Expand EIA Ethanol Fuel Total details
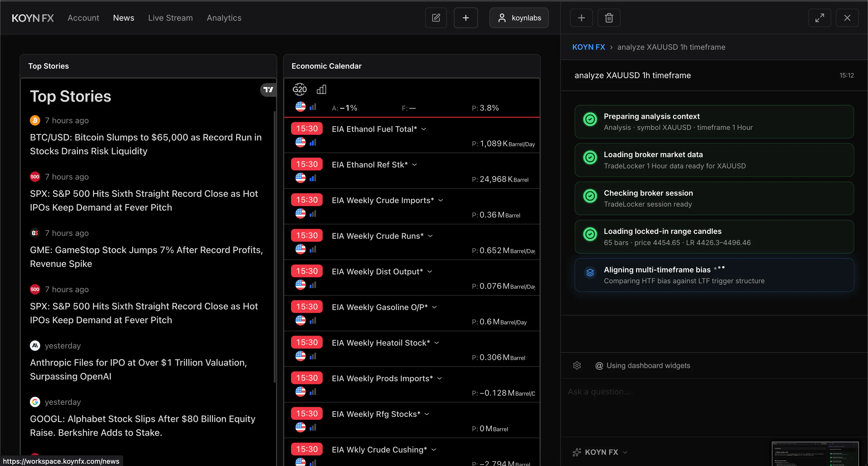This screenshot has height=466, width=868. point(424,129)
